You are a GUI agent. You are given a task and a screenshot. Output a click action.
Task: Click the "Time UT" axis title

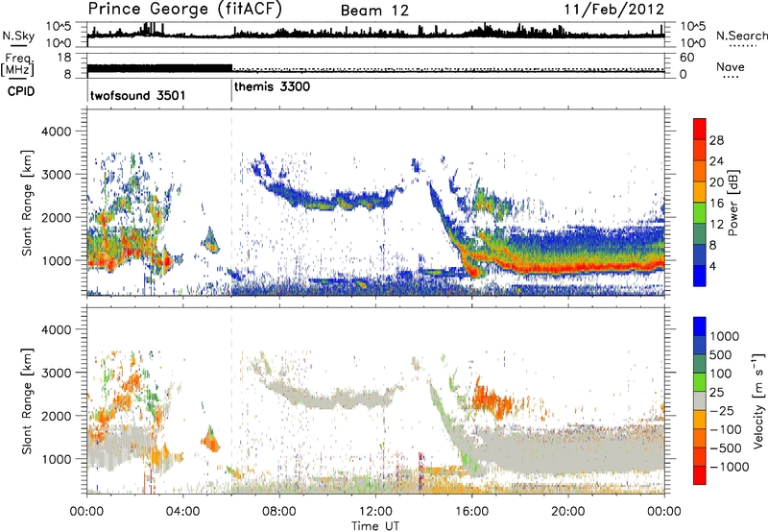click(x=375, y=526)
